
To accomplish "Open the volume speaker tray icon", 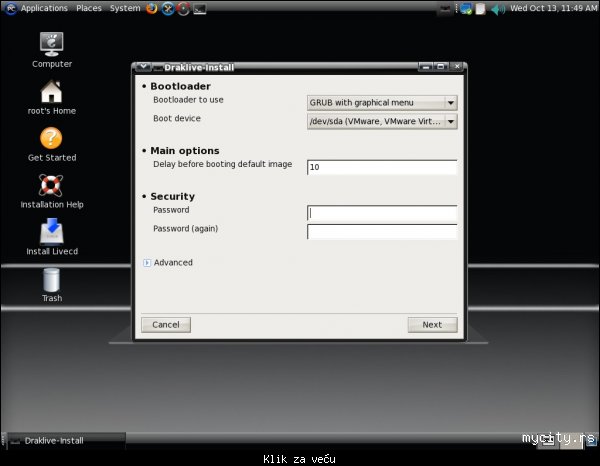I will pyautogui.click(x=497, y=9).
